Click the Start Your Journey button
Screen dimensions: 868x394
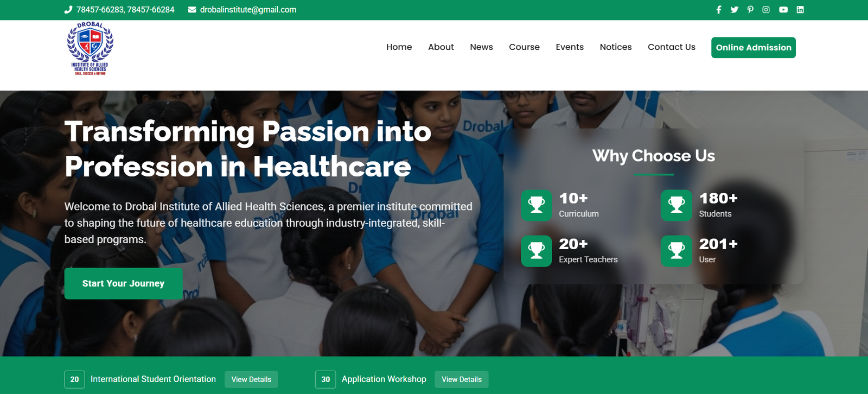(123, 283)
